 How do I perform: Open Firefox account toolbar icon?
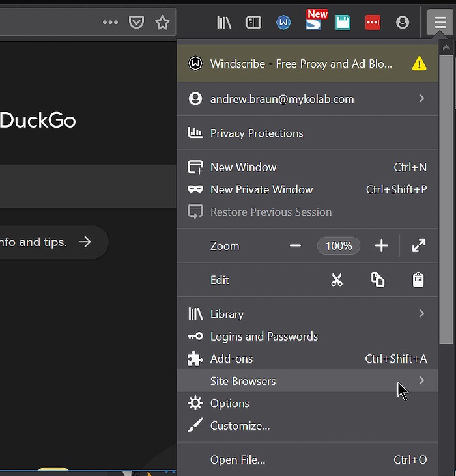pyautogui.click(x=403, y=22)
